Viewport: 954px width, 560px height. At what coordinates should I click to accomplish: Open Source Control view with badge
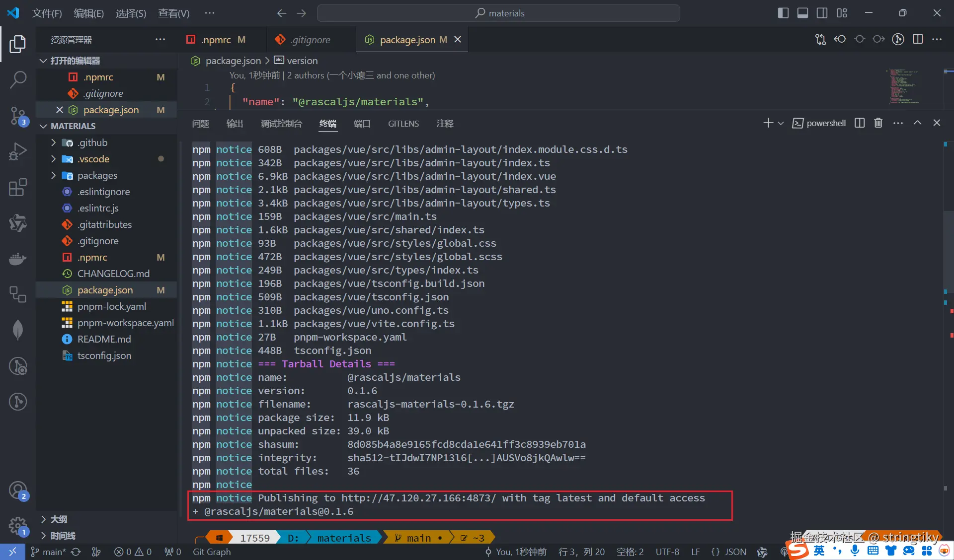(18, 116)
